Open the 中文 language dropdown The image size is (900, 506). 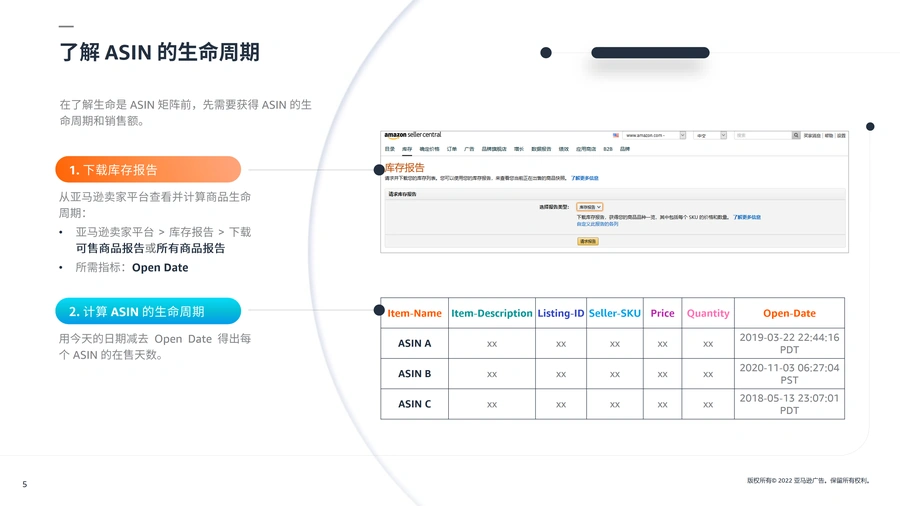coord(711,135)
